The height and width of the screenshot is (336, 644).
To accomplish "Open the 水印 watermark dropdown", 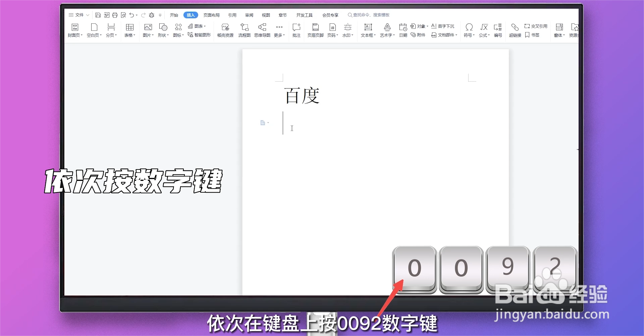I will click(x=348, y=30).
